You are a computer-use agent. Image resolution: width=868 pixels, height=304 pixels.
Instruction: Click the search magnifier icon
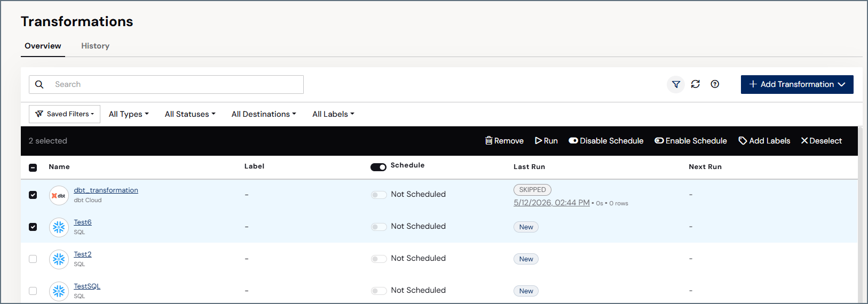click(x=40, y=84)
